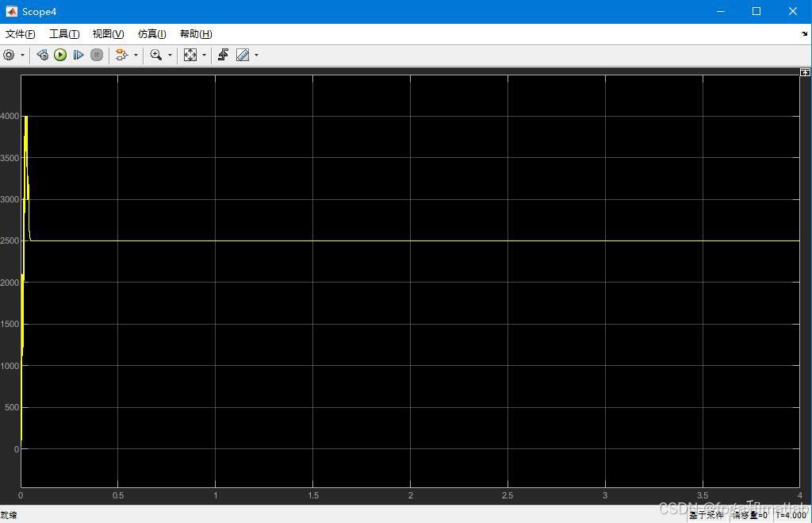
Task: Open the 视图(V) menu
Action: (108, 34)
